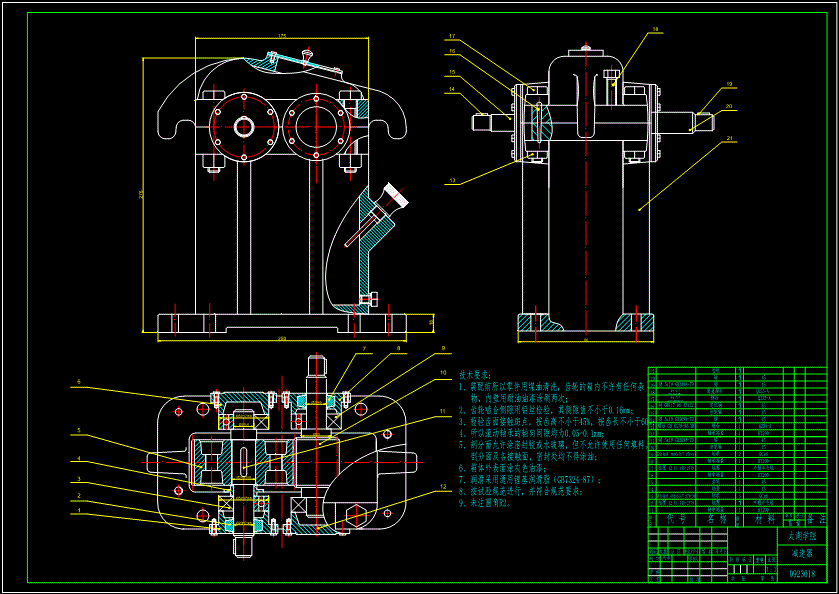Click the 材料 column header
The image size is (839, 594).
coord(764,520)
